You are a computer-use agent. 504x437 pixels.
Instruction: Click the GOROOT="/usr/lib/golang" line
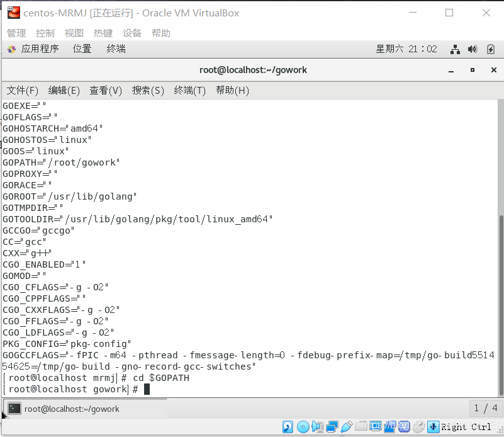70,196
